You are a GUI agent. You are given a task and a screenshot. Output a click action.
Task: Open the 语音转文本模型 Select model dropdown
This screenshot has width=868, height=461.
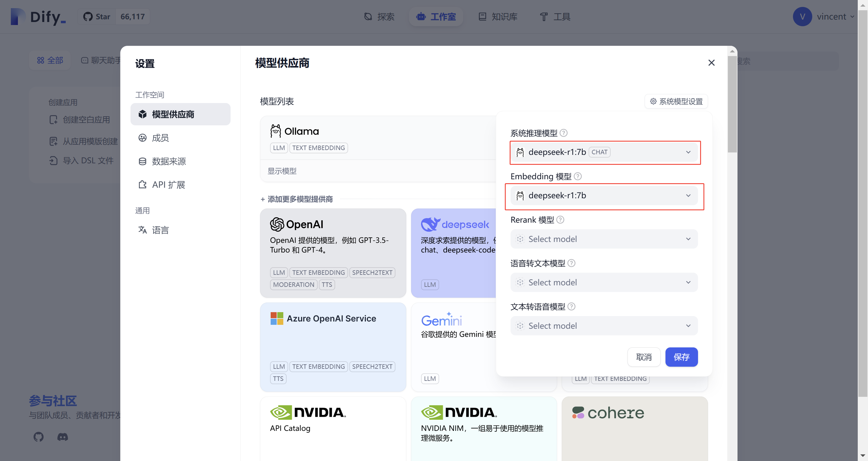point(604,282)
